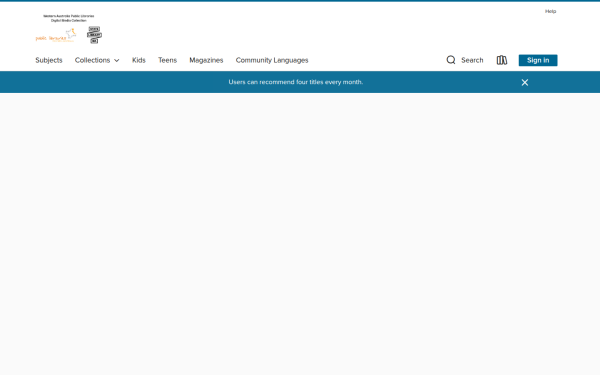
Task: Expand the Collections chevron arrow
Action: click(117, 60)
